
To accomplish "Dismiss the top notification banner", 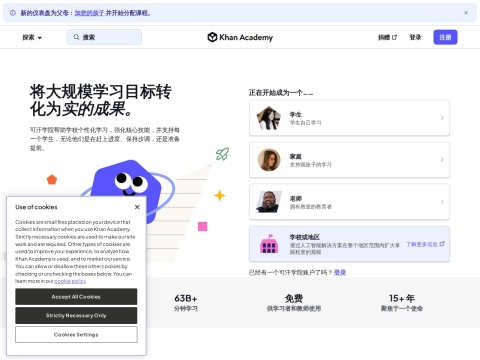I will coord(466,13).
